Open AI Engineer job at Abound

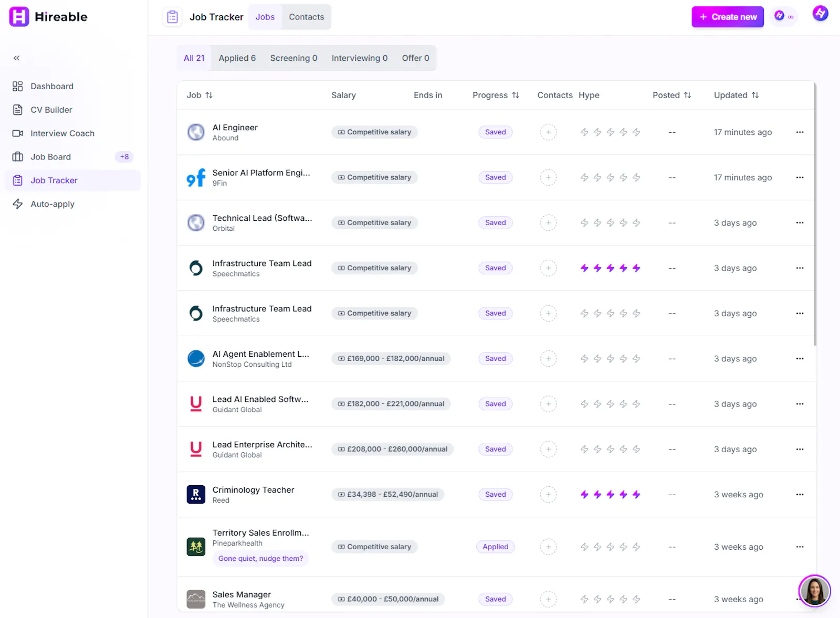coord(235,127)
